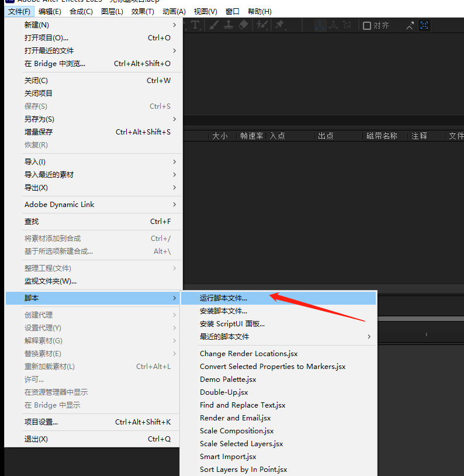Open the 文件(F) menu
This screenshot has width=464, height=476.
19,12
